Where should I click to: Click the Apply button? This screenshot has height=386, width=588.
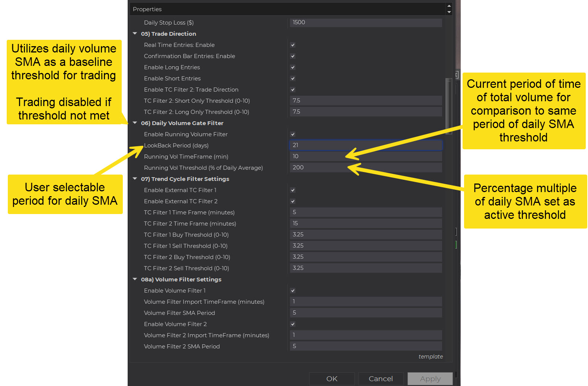pos(430,379)
